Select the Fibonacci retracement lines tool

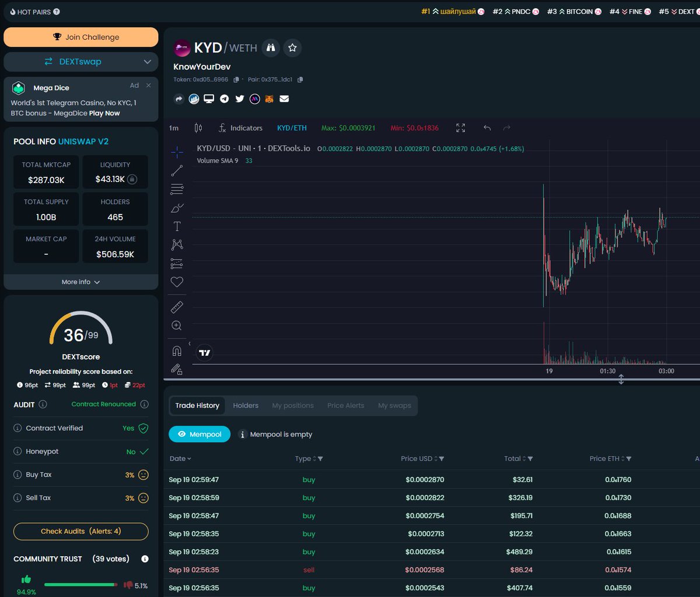pos(177,189)
